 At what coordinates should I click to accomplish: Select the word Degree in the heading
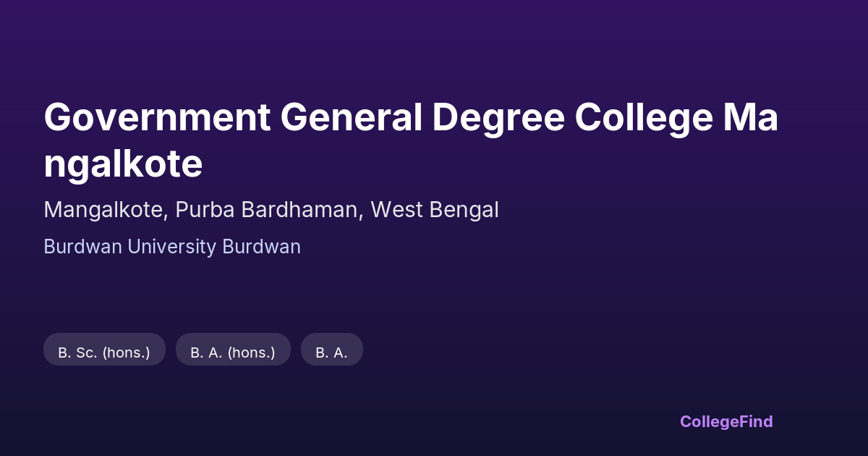point(498,118)
